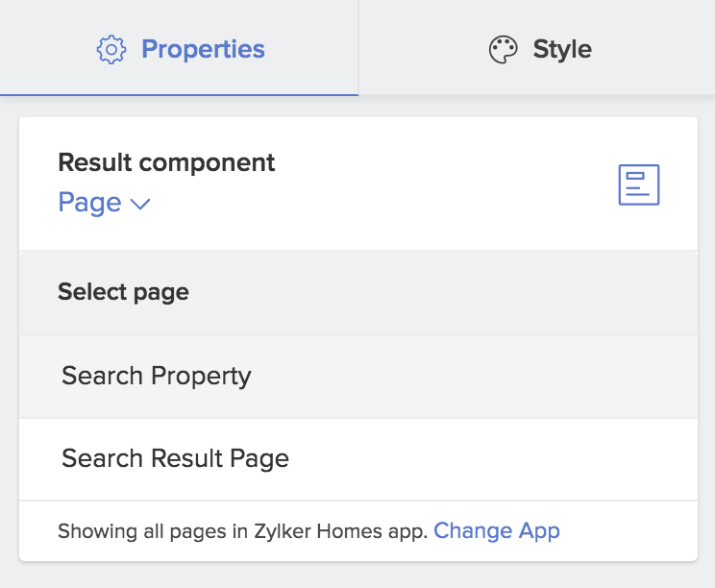The image size is (715, 588).
Task: Click the palette icon on Style tab
Action: click(504, 50)
